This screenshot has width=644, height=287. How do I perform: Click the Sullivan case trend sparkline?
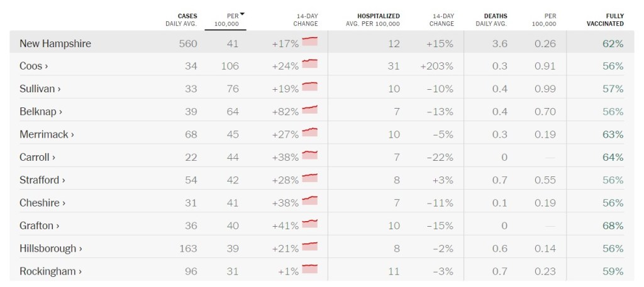tap(309, 87)
